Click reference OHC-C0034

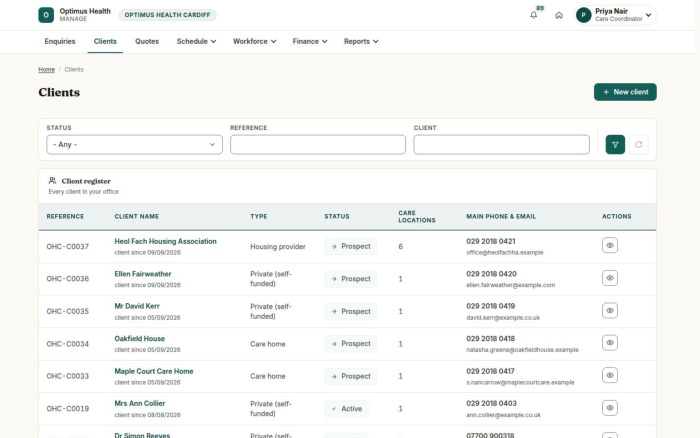[x=68, y=344]
